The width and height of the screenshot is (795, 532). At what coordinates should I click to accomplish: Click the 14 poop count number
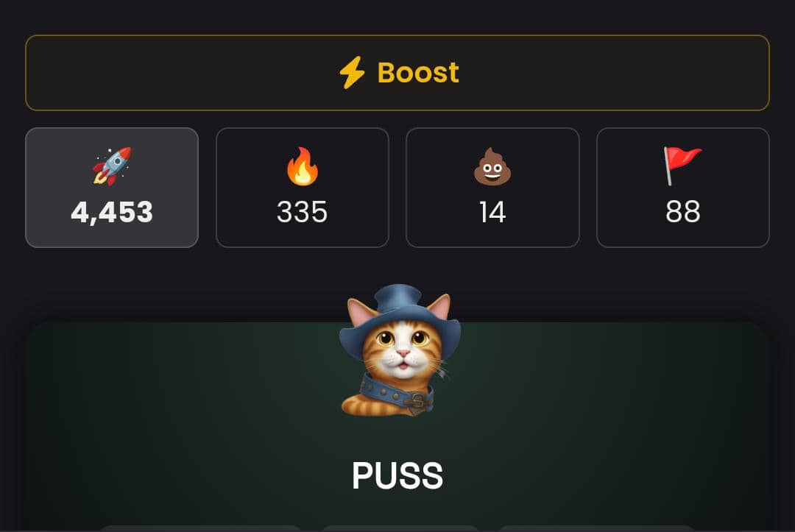coord(492,212)
